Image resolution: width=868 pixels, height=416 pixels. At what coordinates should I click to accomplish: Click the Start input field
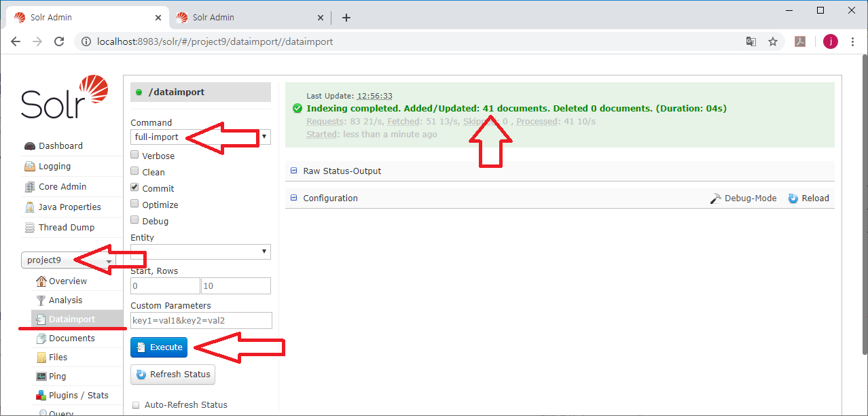[x=165, y=285]
